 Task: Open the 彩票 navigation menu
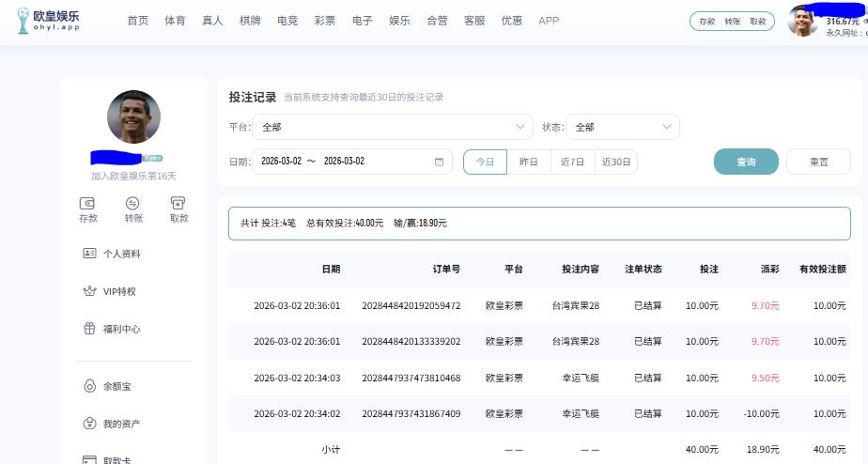(325, 21)
